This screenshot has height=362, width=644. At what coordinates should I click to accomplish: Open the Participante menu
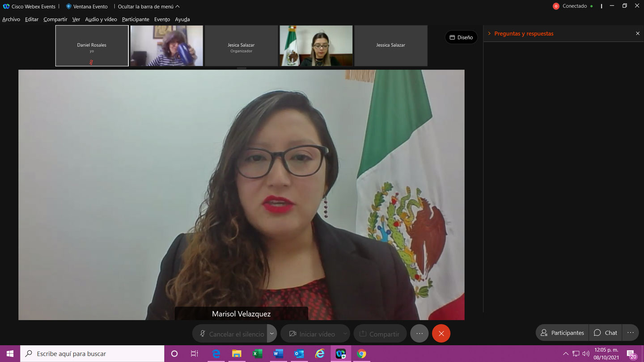136,19
